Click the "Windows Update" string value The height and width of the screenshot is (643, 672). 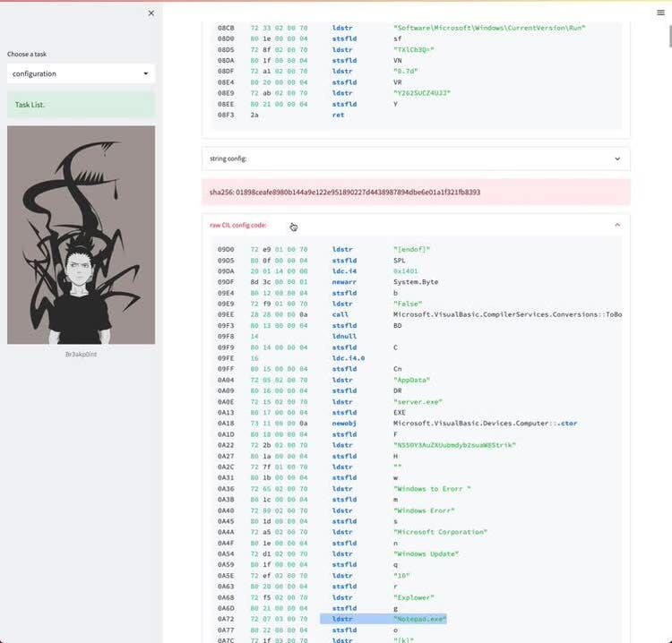(x=426, y=553)
